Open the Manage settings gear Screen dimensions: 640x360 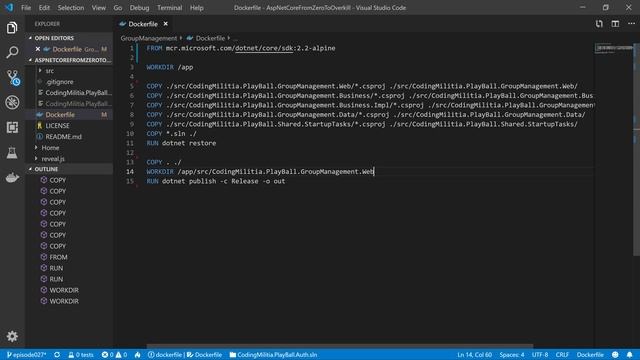click(x=12, y=336)
